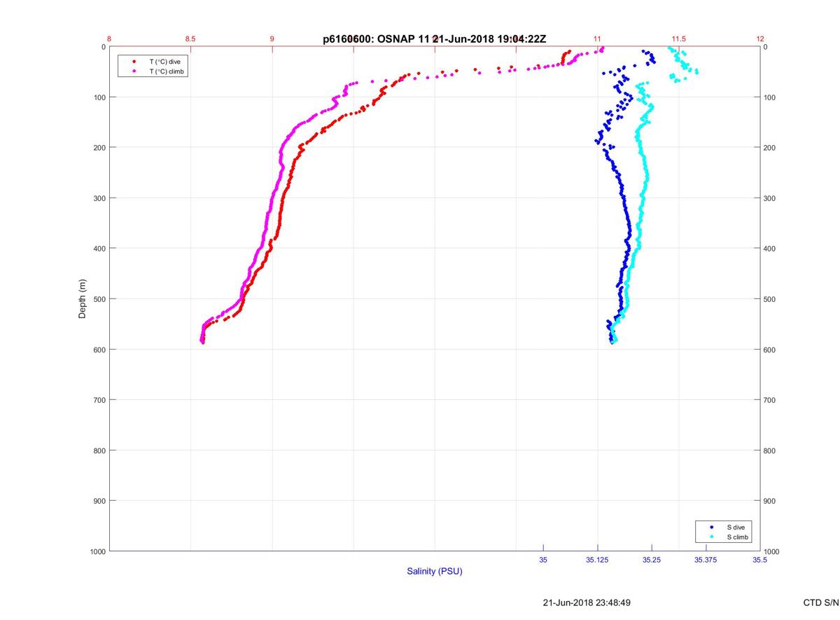Viewport: 840px width, 620px height.
Task: Click salinity tick label '35.125'
Action: [x=597, y=560]
